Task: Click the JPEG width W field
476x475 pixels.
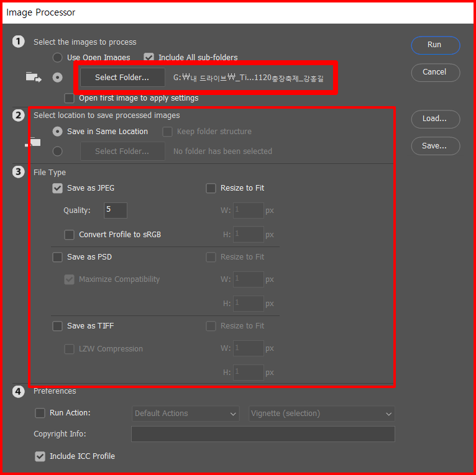Action: (x=249, y=210)
